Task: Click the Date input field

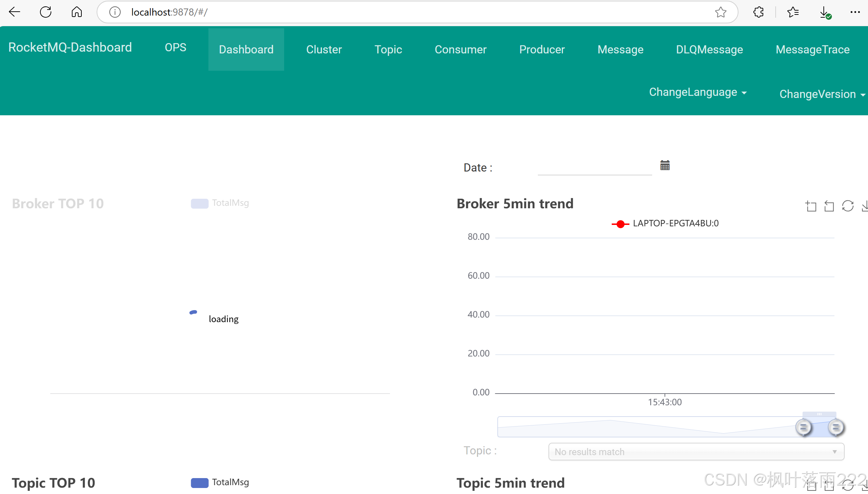Action: [x=594, y=167]
